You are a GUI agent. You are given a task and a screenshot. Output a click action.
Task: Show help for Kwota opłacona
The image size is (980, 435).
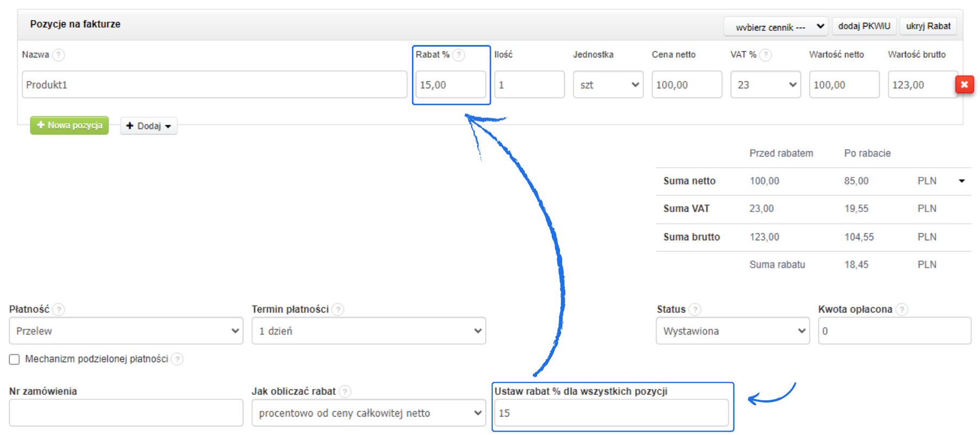pos(901,309)
